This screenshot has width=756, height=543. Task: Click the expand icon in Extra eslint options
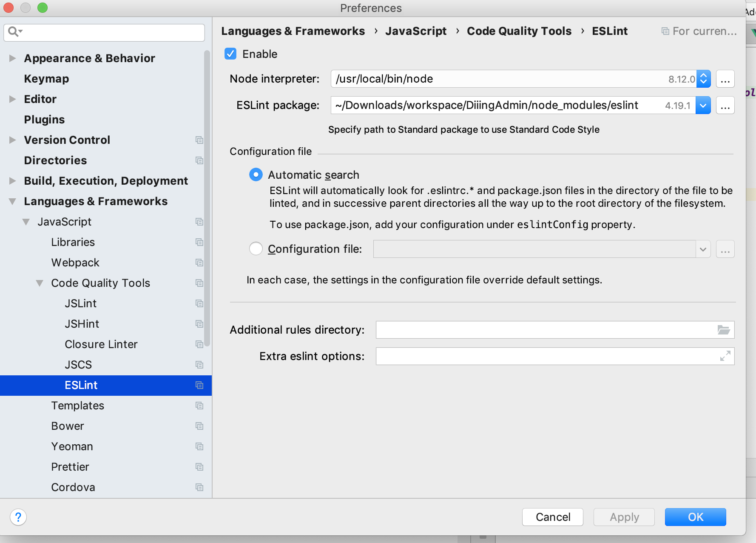(725, 356)
